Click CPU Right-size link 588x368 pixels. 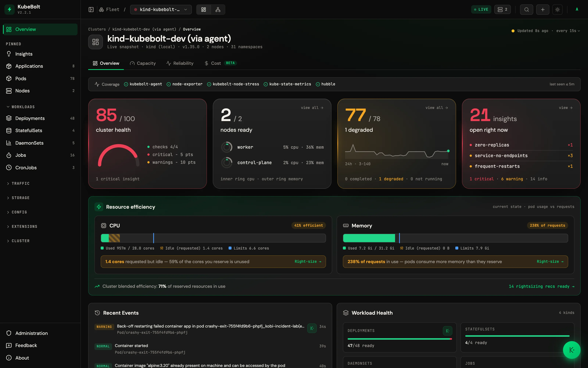308,261
